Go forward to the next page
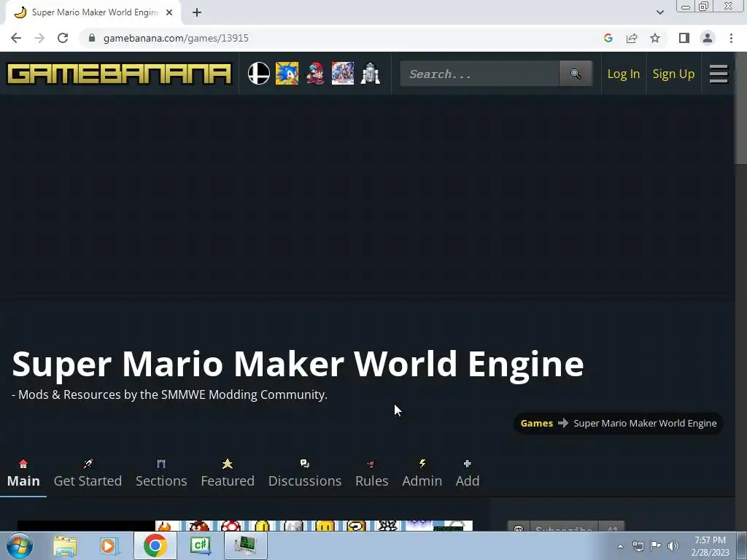 click(x=39, y=38)
